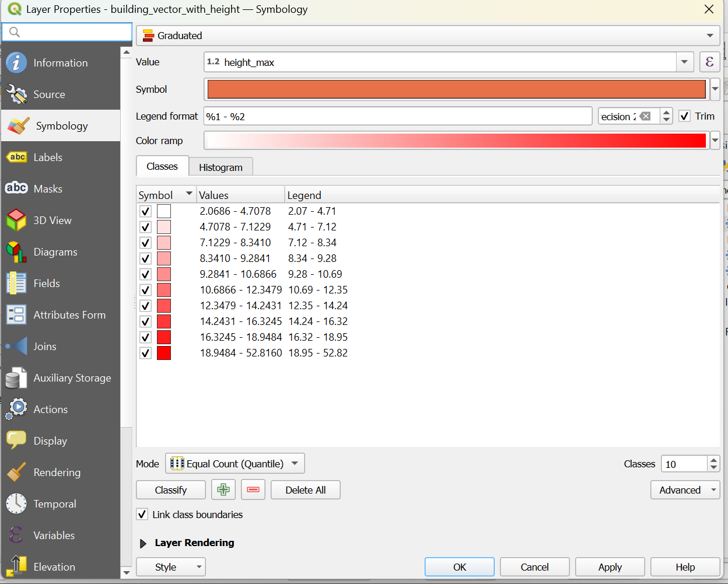Expand the Layer Rendering section
Image resolution: width=728 pixels, height=584 pixels.
click(143, 543)
